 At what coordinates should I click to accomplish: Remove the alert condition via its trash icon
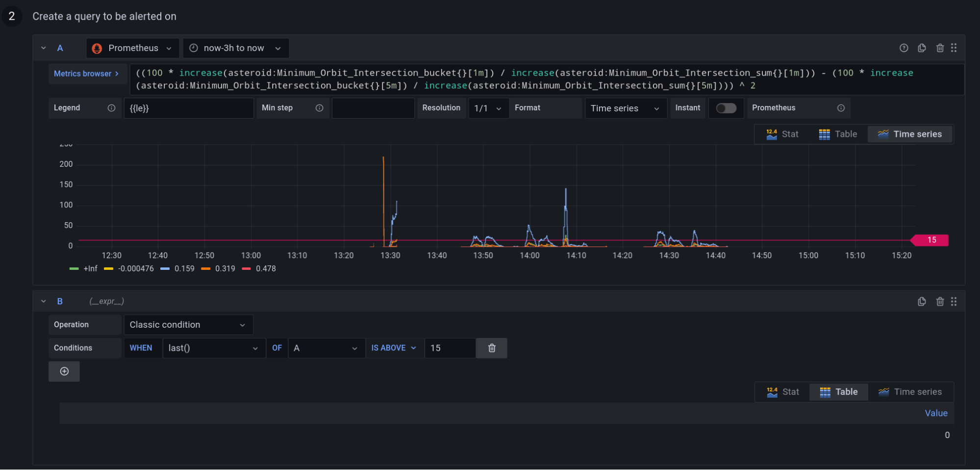tap(491, 348)
